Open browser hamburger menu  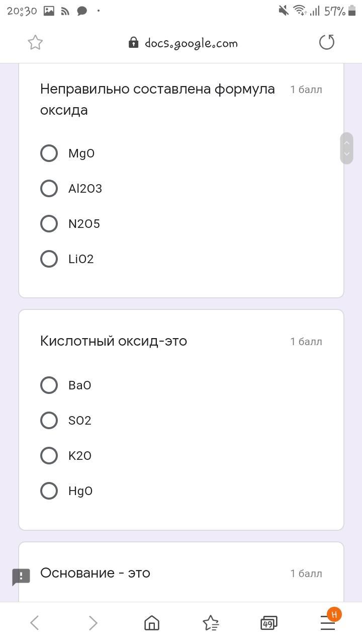328,624
